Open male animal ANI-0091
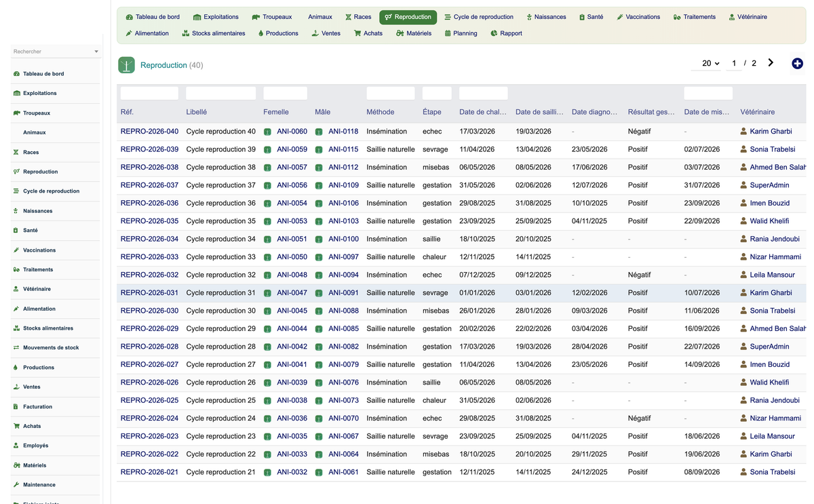814x504 pixels. (x=343, y=293)
